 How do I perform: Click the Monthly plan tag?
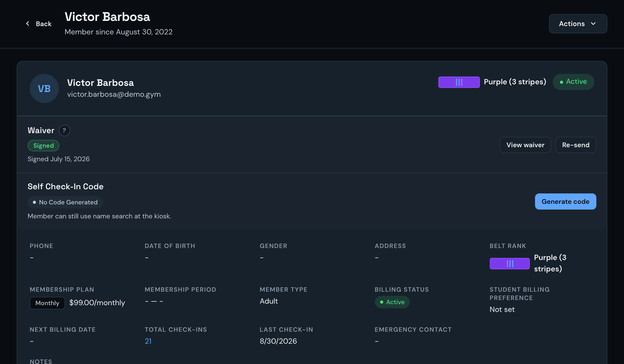47,303
